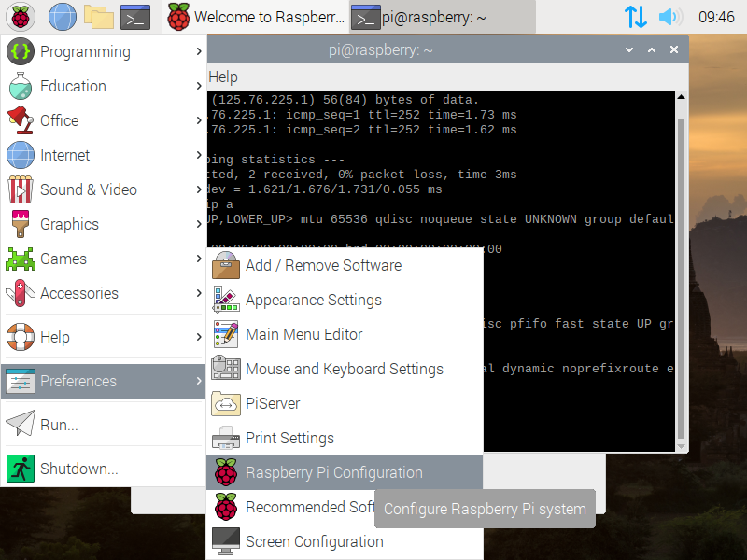Image resolution: width=747 pixels, height=560 pixels.
Task: Click the Preferences sliders icon
Action: (20, 381)
